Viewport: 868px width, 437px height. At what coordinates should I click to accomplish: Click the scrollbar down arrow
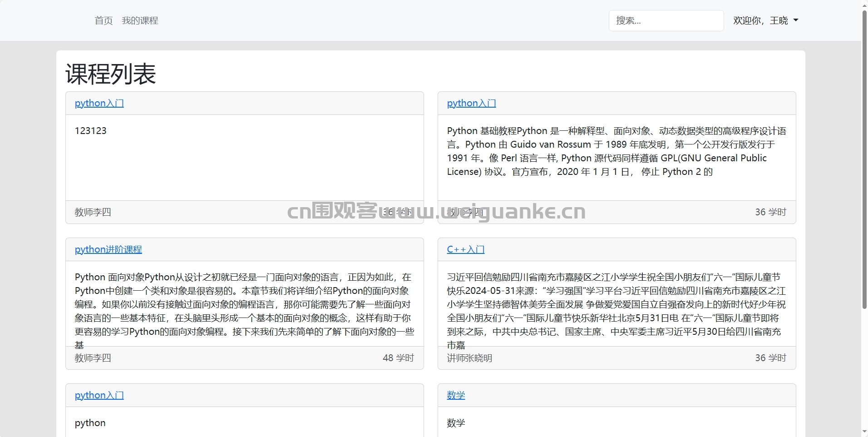(864, 432)
